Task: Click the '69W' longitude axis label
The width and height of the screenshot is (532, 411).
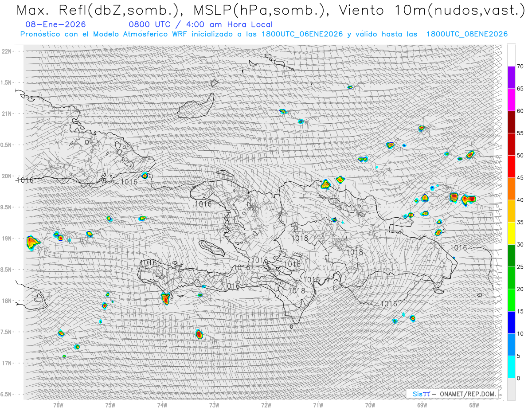Action: (x=422, y=405)
